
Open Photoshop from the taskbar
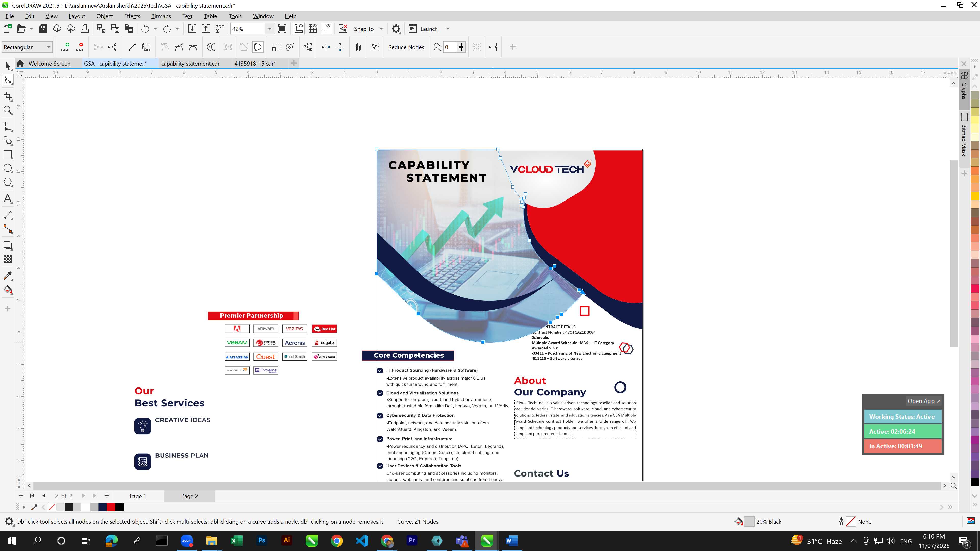click(262, 541)
